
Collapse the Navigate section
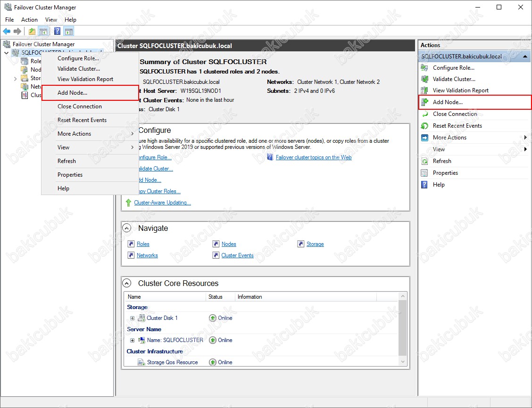126,228
